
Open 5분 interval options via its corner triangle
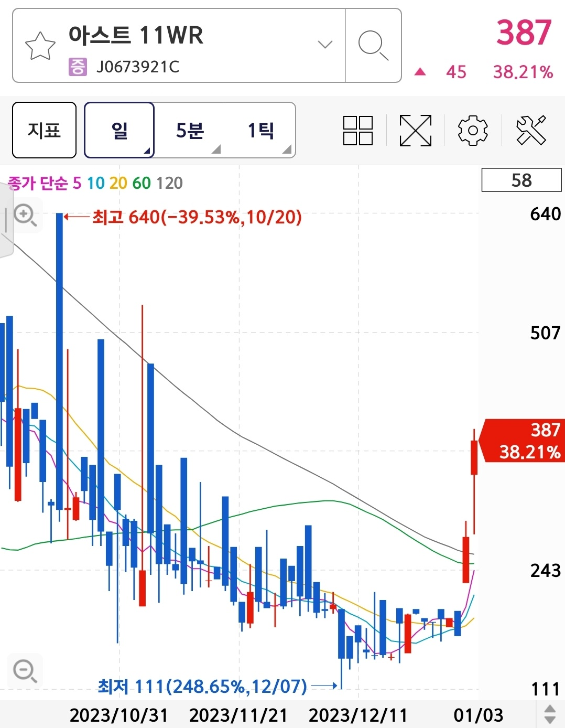click(216, 149)
